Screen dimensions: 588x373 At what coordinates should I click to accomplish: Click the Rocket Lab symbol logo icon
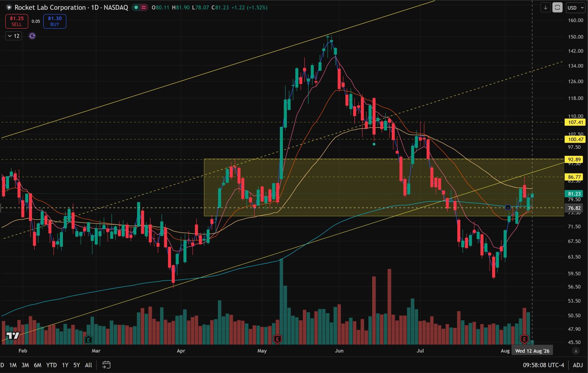point(9,8)
